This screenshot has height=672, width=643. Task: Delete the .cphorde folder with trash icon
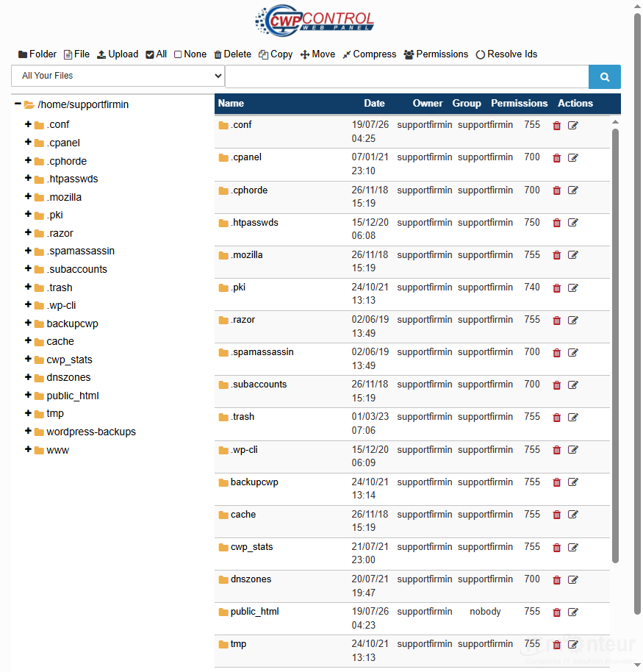tap(556, 190)
